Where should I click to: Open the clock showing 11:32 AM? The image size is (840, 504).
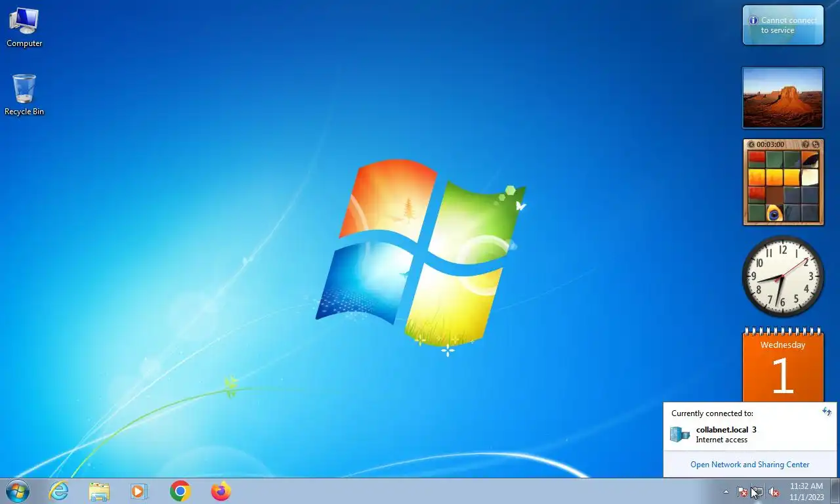[807, 492]
